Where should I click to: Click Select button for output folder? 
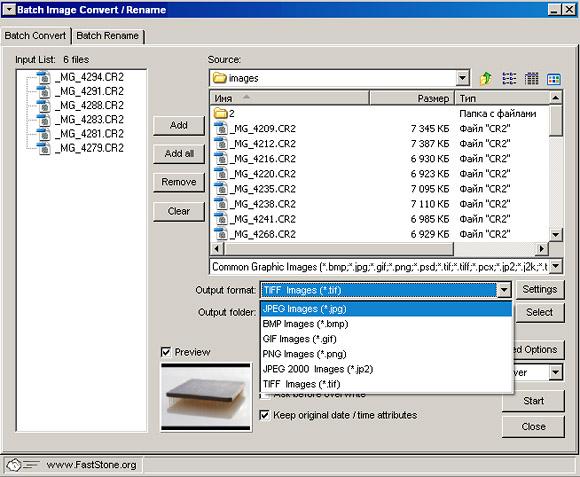[539, 312]
